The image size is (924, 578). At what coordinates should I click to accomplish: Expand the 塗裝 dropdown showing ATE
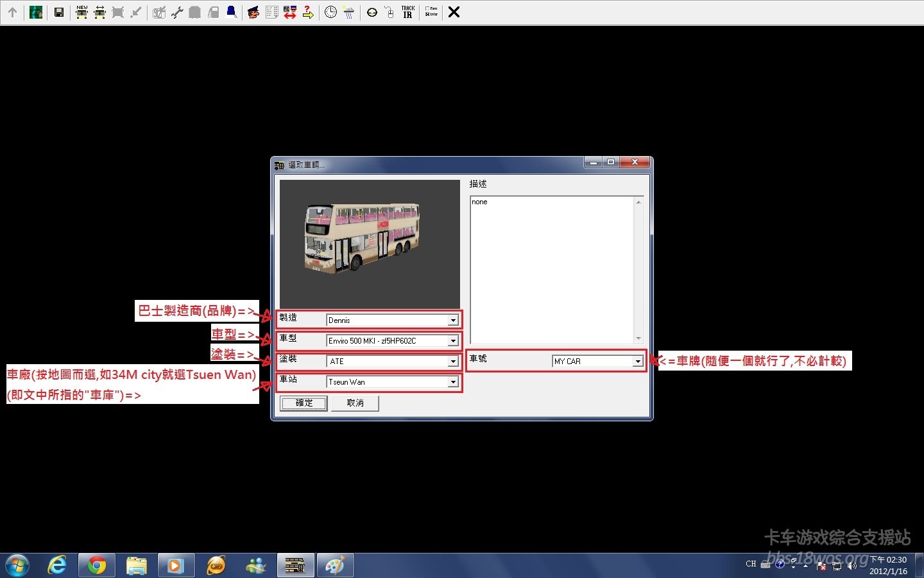coord(453,362)
